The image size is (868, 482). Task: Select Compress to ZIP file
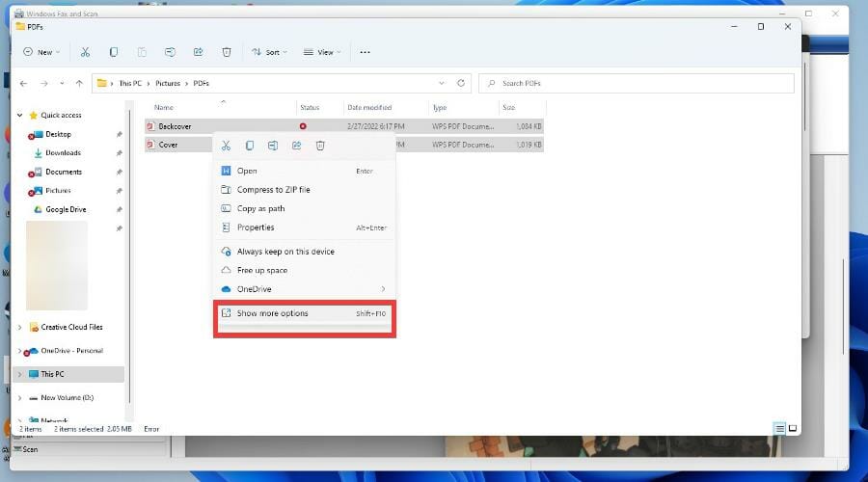[305, 190]
